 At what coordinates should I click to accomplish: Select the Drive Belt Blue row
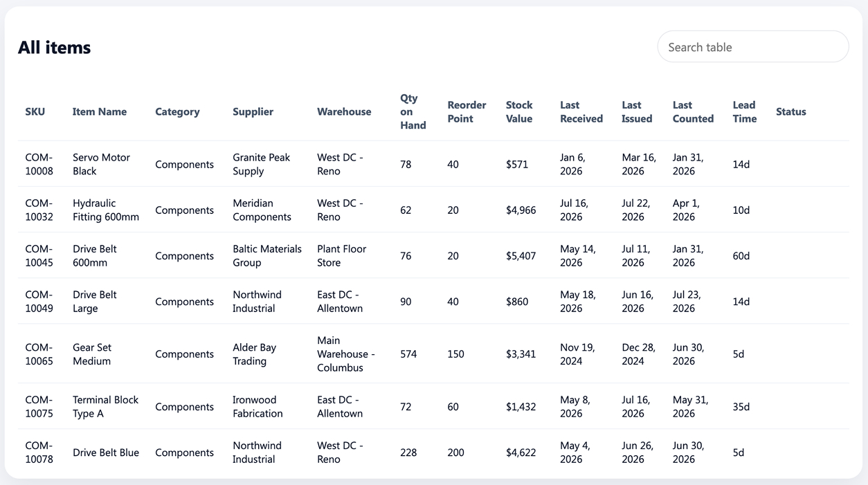(x=433, y=452)
